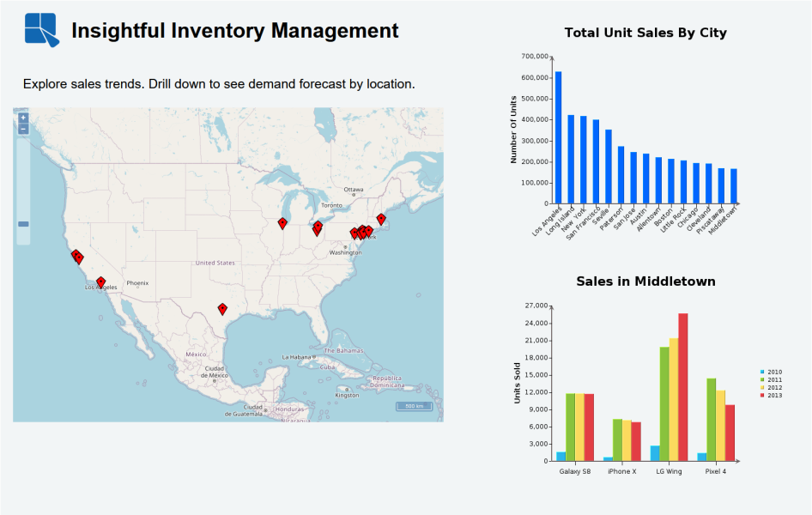The width and height of the screenshot is (812, 515).
Task: Toggle the 2013 series in the legend
Action: coord(770,395)
